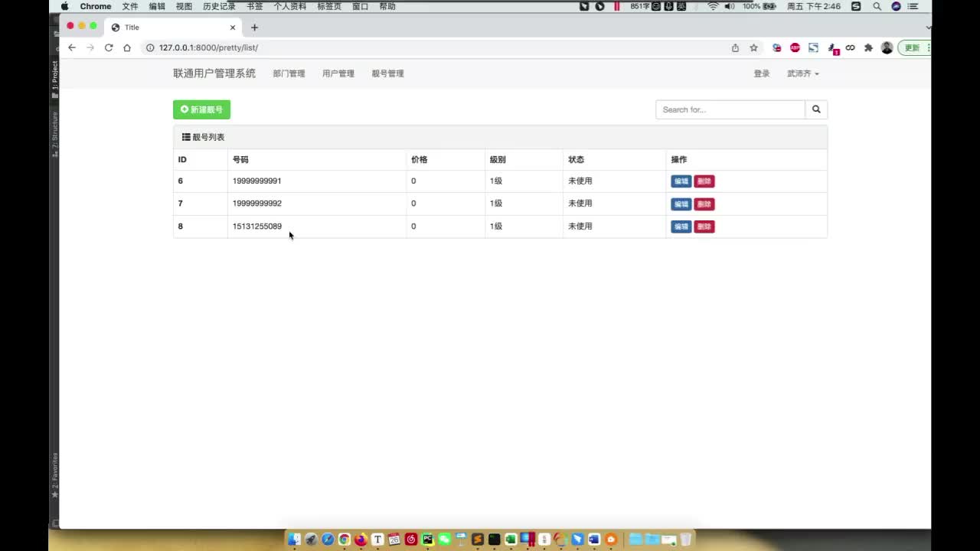Close the Title tab
This screenshot has width=980, height=551.
pyautogui.click(x=233, y=28)
